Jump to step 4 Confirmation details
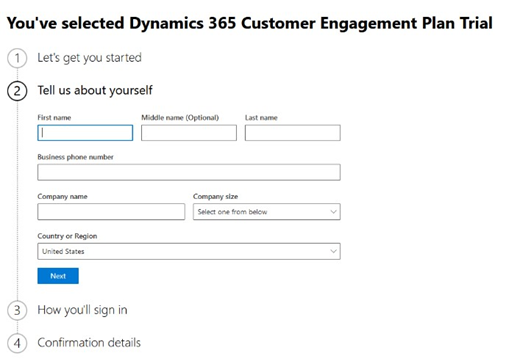The width and height of the screenshot is (506, 361). click(x=89, y=343)
